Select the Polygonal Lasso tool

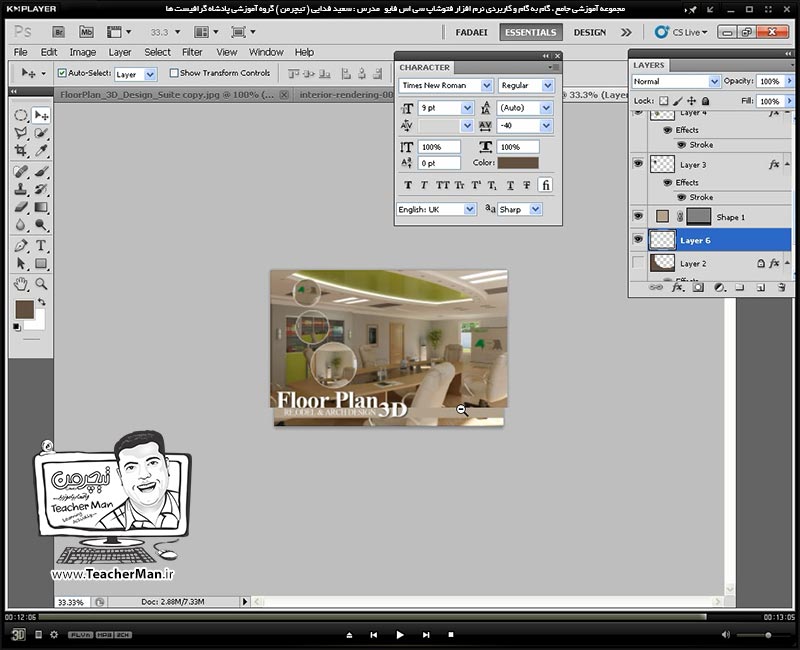click(x=21, y=133)
